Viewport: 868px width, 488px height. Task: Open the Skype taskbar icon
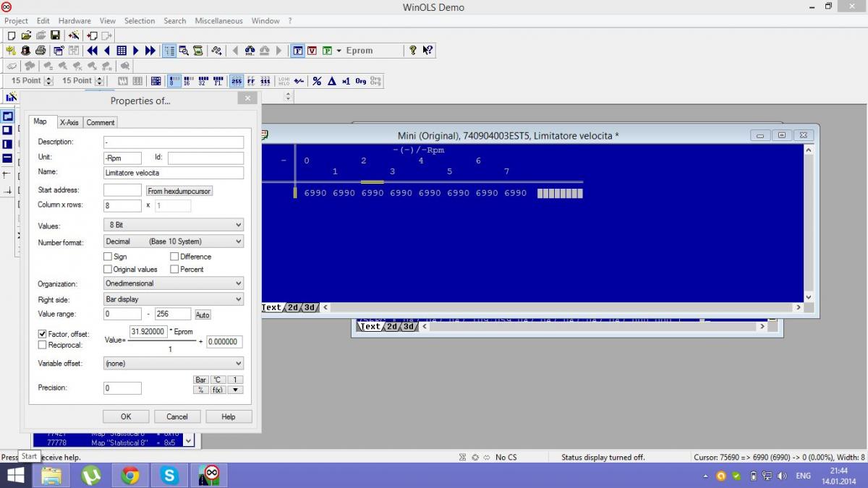[x=169, y=475]
